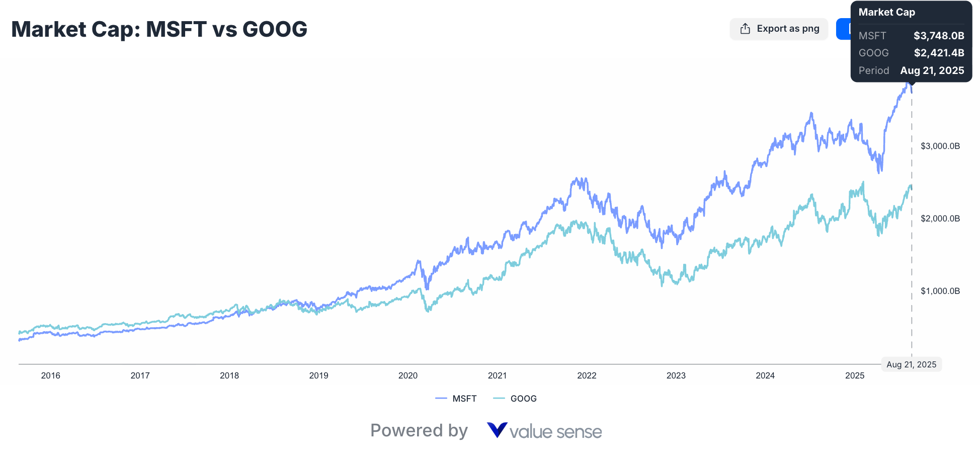Select the MSFT legend line swatch

click(x=442, y=398)
